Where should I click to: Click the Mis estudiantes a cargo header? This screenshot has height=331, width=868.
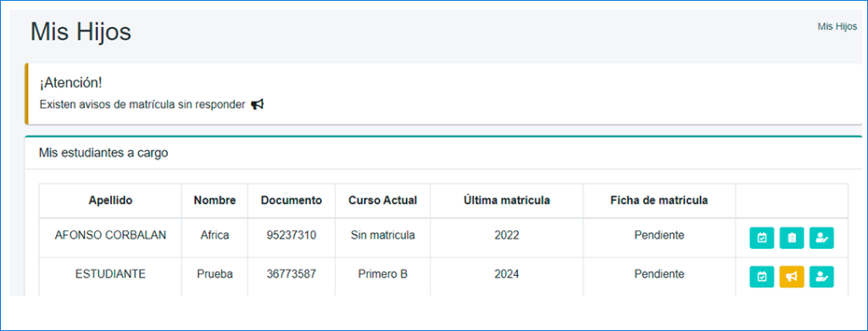[103, 153]
